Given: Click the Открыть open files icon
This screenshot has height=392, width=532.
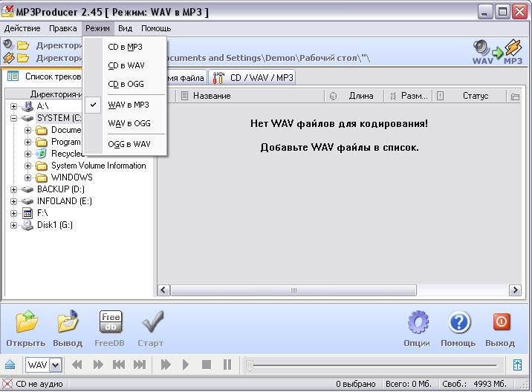Looking at the screenshot, I should [x=26, y=321].
